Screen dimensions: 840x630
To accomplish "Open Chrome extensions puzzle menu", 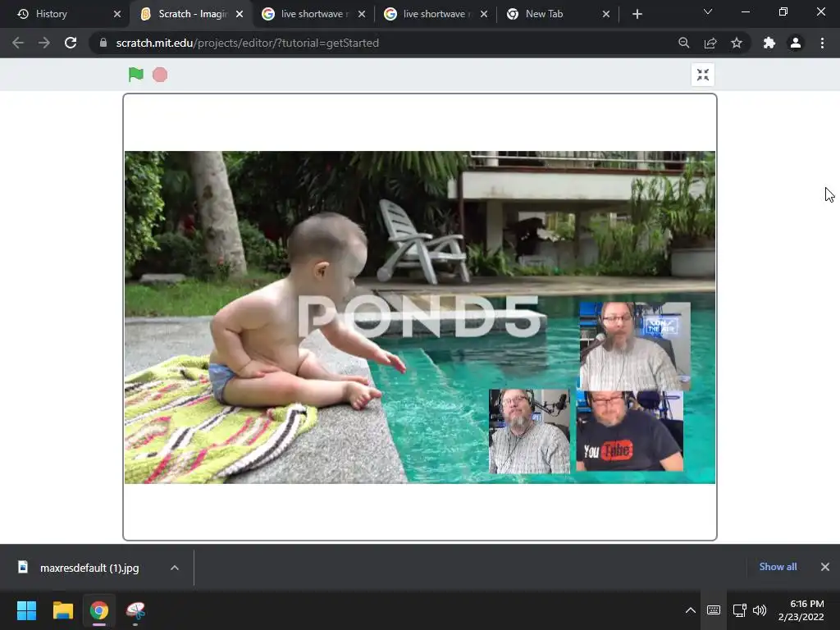I will pos(769,43).
